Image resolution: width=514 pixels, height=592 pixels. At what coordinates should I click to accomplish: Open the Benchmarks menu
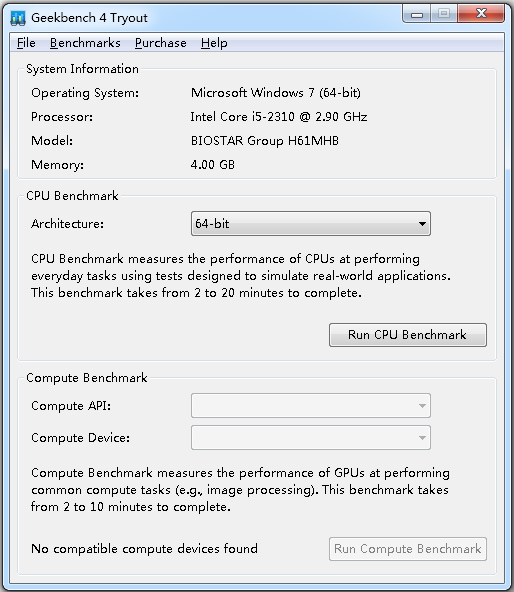(x=85, y=43)
